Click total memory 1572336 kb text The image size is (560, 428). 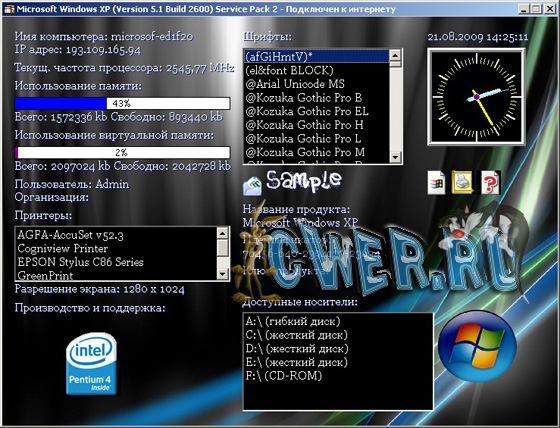[x=79, y=117]
